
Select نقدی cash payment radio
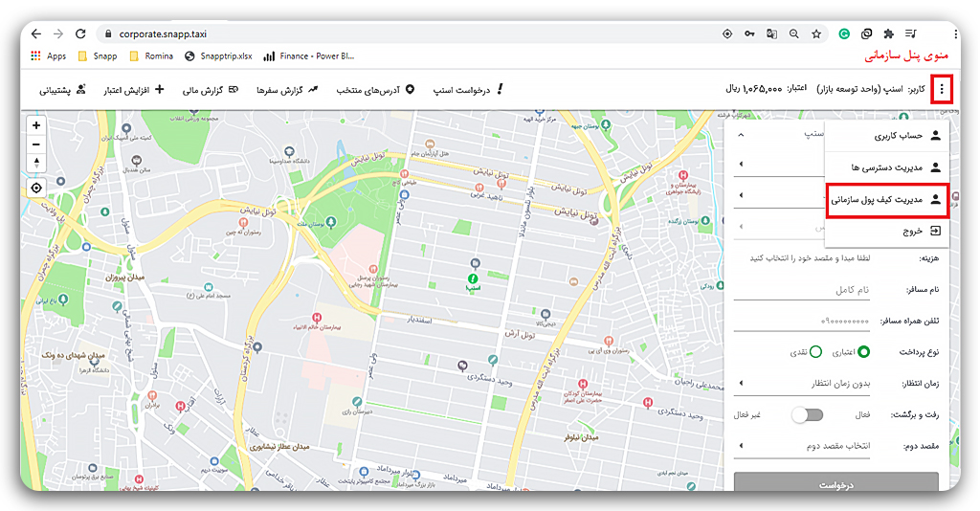(x=815, y=352)
